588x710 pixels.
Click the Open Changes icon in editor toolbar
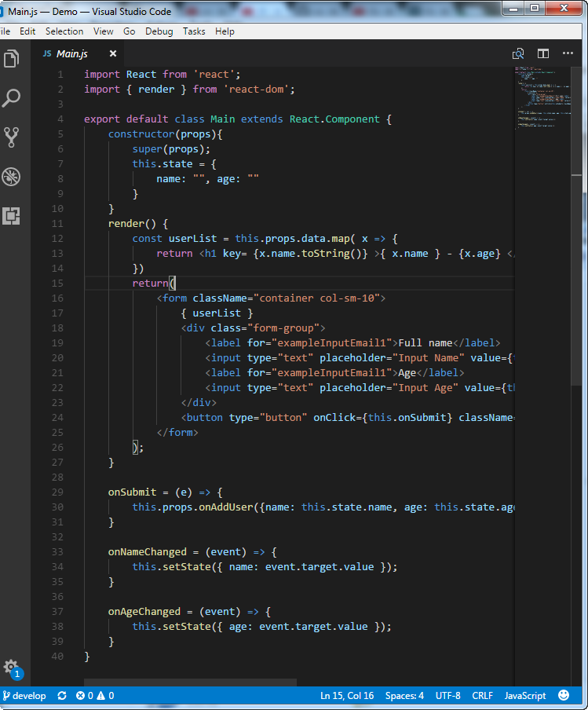point(518,54)
